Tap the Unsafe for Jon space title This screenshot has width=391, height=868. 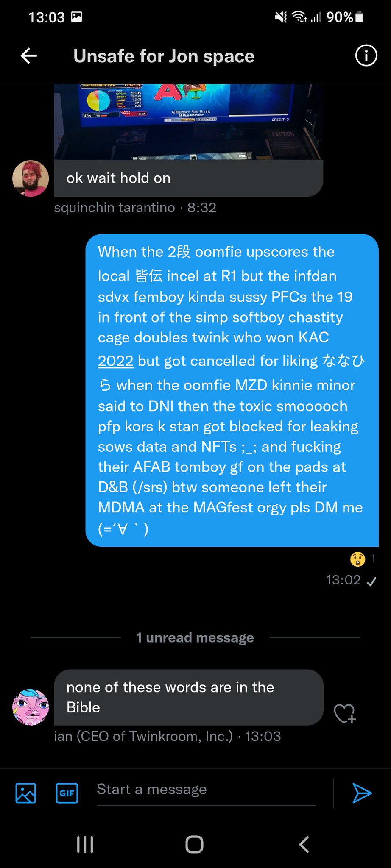[x=164, y=56]
